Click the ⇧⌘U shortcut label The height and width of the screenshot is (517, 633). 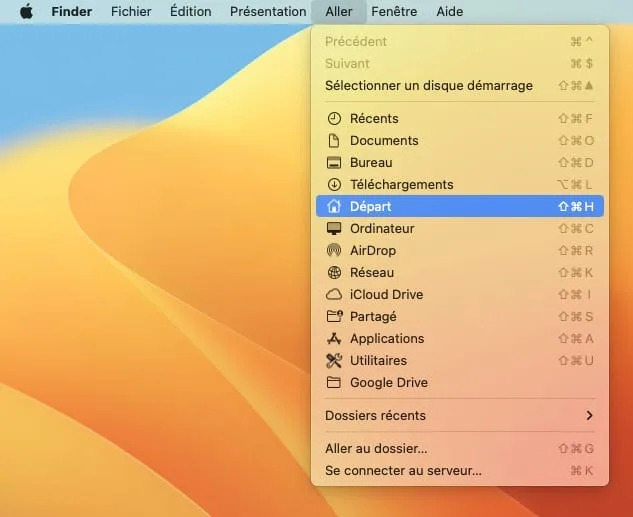pos(576,360)
